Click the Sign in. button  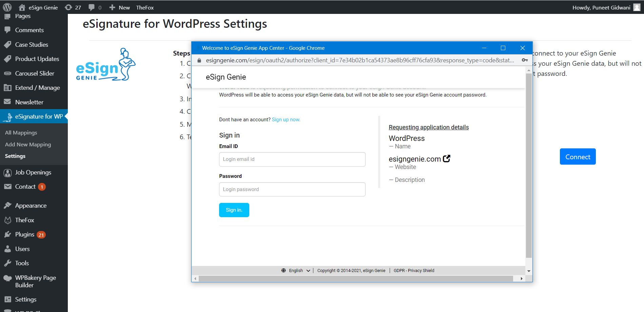(x=234, y=210)
